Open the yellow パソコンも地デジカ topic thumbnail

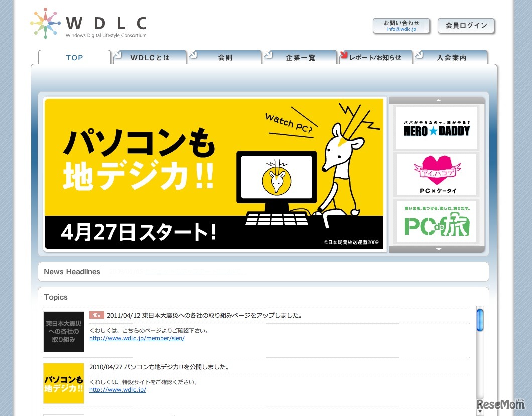(x=64, y=383)
